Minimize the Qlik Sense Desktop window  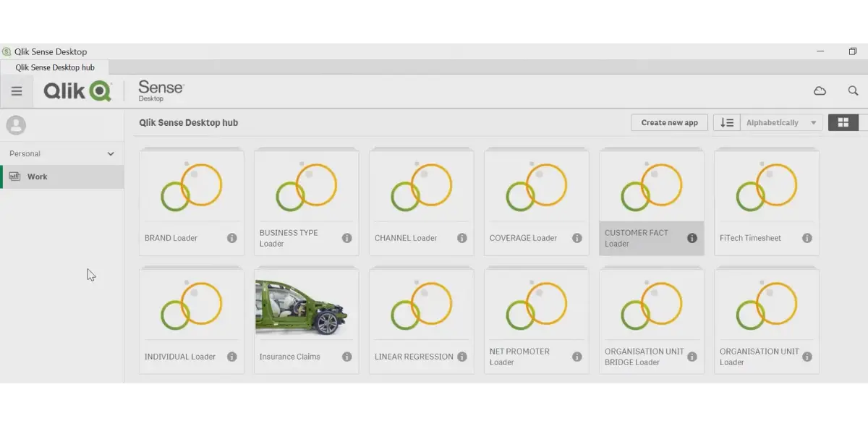click(820, 51)
